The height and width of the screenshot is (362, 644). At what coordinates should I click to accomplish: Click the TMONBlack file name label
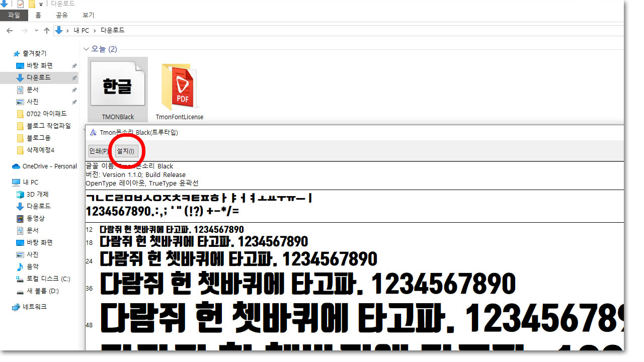pos(118,117)
